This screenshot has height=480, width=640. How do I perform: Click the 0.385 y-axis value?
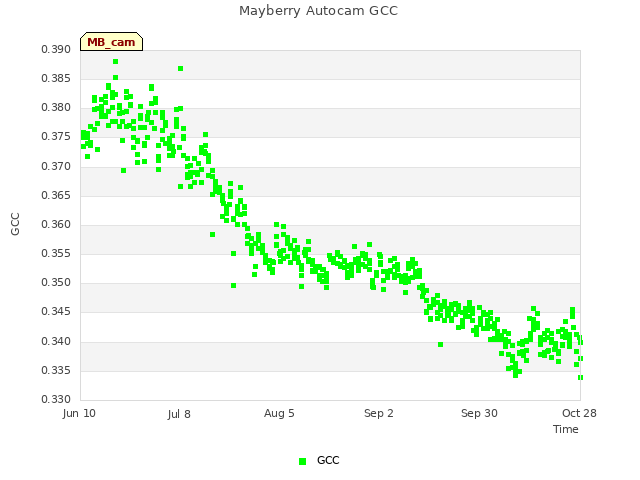click(x=56, y=78)
